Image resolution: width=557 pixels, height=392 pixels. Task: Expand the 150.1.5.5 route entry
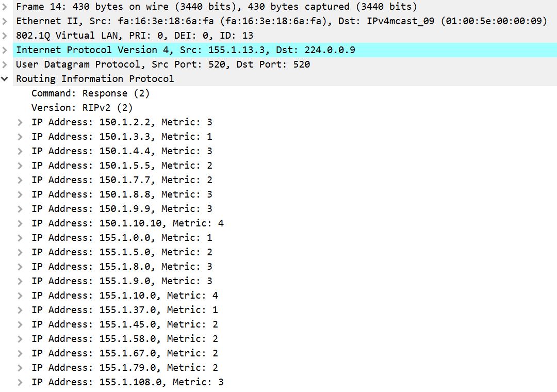click(21, 166)
